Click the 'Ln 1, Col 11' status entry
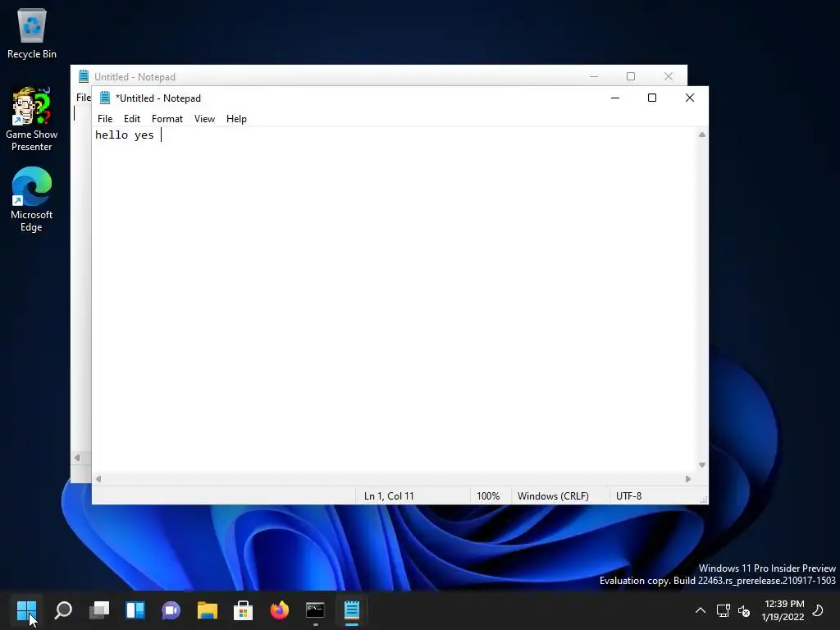 pos(389,496)
